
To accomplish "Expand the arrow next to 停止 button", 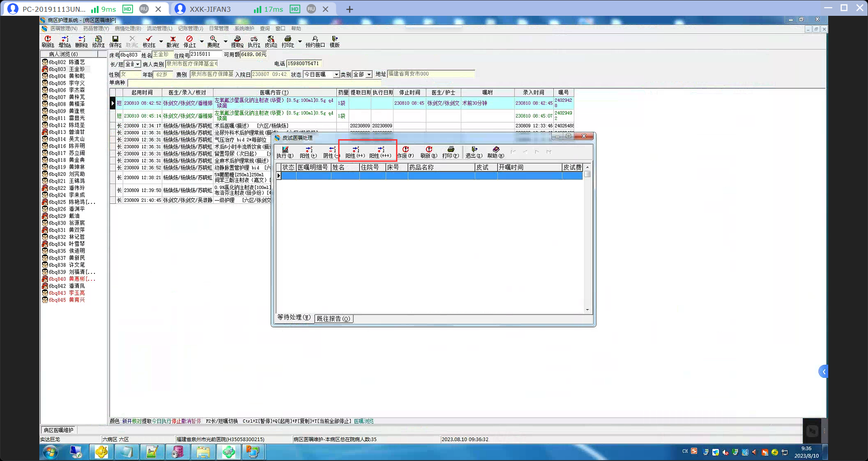I will point(202,42).
